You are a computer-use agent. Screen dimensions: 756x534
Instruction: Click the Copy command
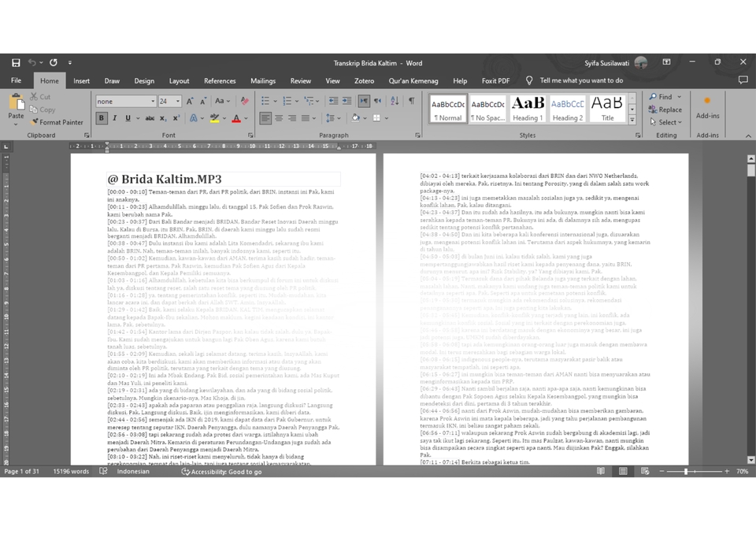(x=43, y=109)
